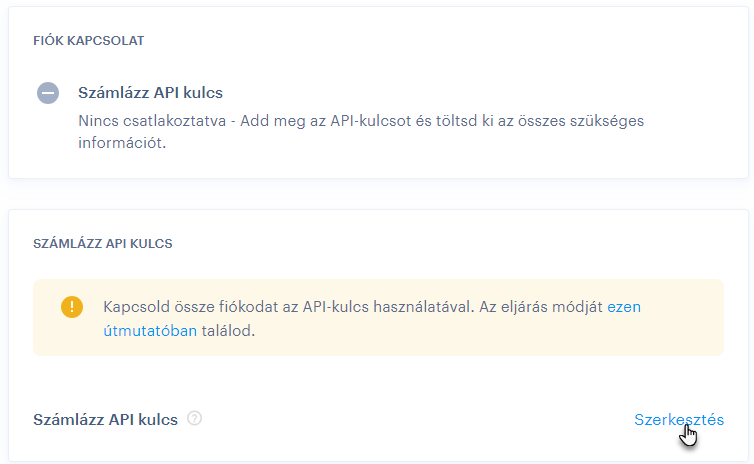Click the 'FIÓK KAPCSOLAT' section title
The image size is (754, 464).
click(x=88, y=41)
